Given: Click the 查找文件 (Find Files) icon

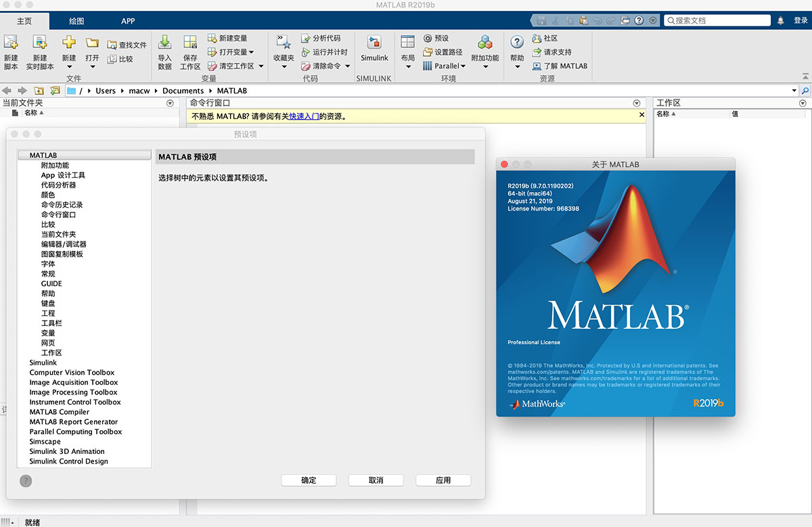Looking at the screenshot, I should [x=112, y=45].
